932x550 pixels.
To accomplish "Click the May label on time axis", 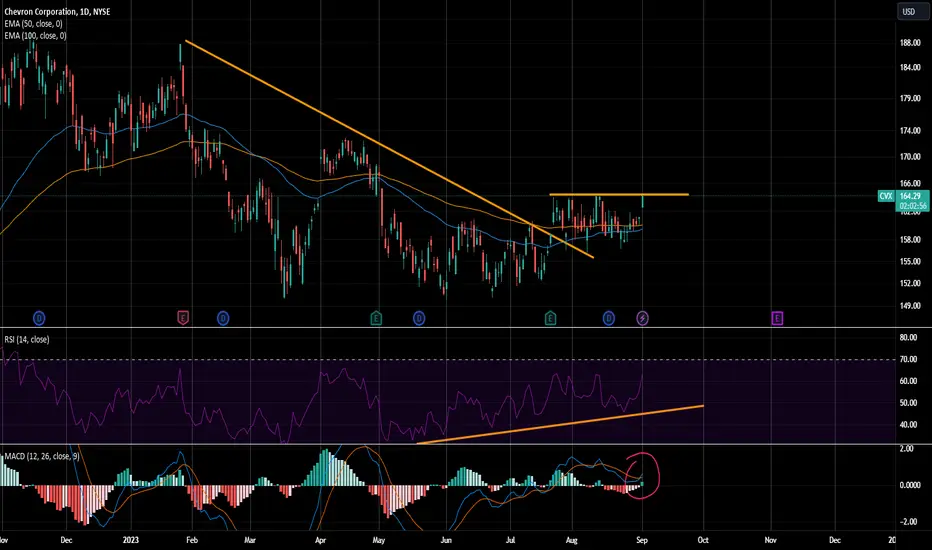I will tap(379, 540).
